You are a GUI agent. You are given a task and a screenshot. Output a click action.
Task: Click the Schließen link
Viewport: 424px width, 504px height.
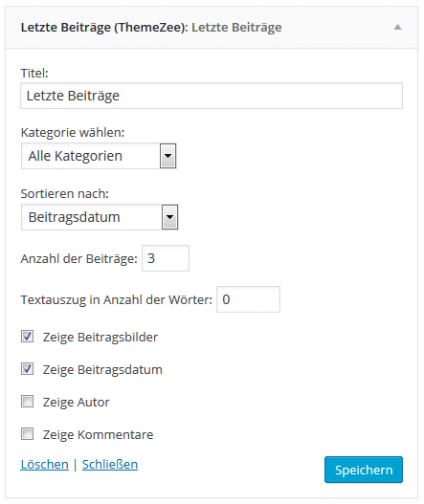(110, 465)
